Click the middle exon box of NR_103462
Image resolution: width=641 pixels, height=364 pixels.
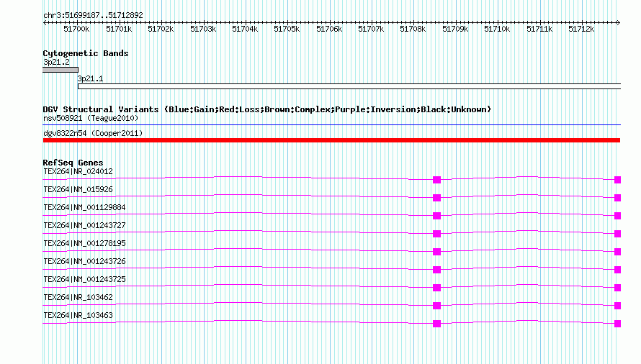click(437, 306)
